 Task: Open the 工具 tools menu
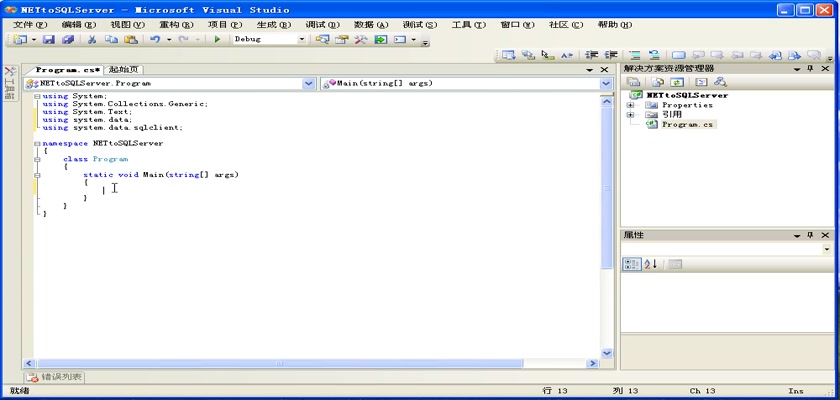tap(469, 25)
